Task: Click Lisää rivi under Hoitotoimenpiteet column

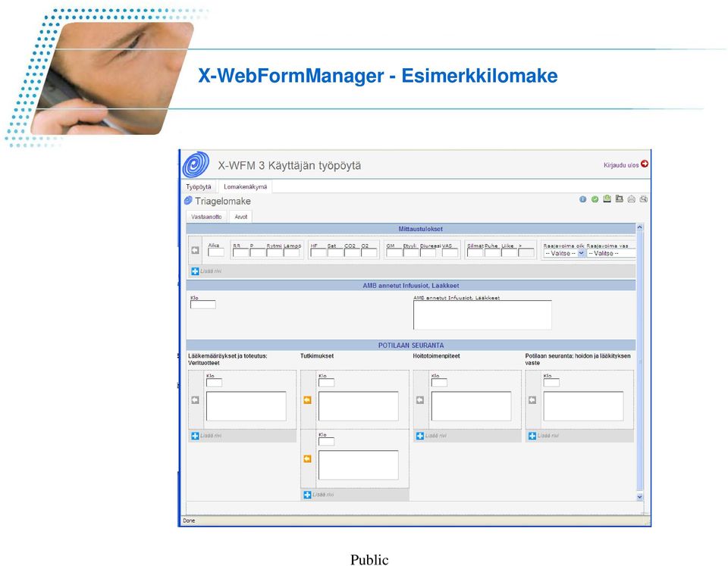Action: (x=436, y=436)
